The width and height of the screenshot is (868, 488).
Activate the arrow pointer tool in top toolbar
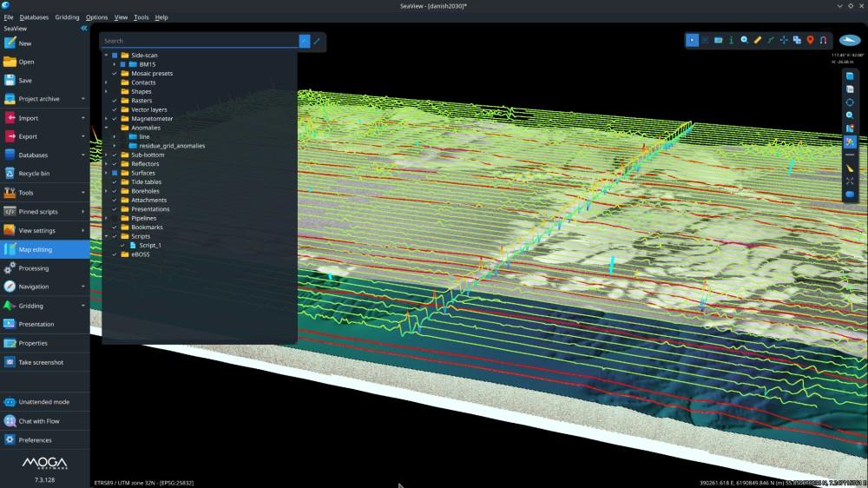pyautogui.click(x=692, y=40)
